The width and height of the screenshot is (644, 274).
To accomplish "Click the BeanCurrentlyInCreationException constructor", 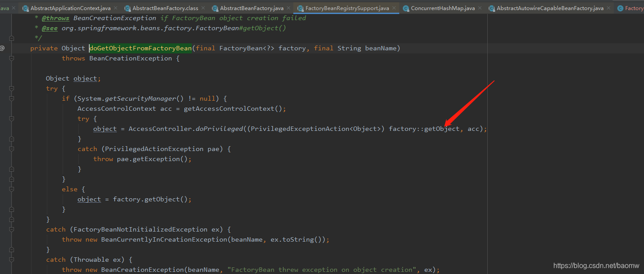I will point(164,239).
